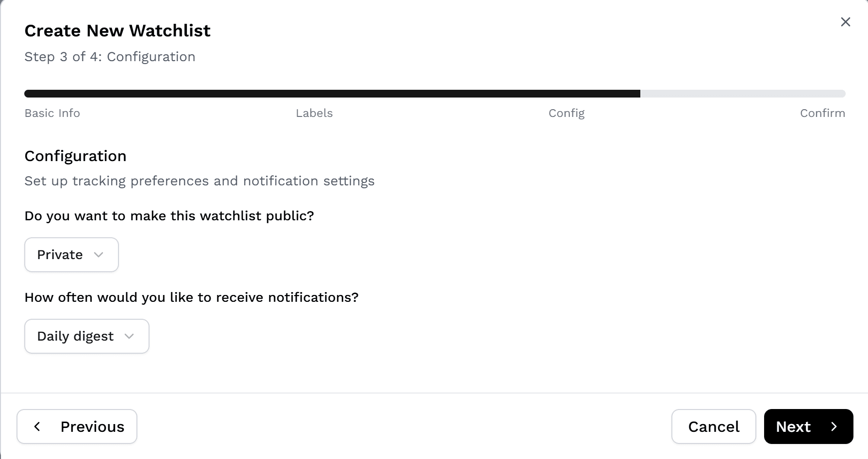868x459 pixels.
Task: Click the chevron on the Private dropdown
Action: 99,255
